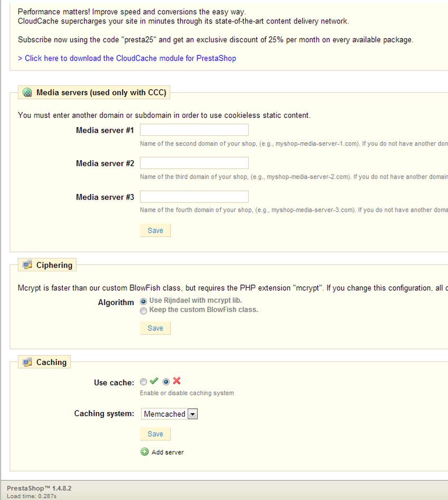Click the Ciphering section icon
Image resolution: width=448 pixels, height=500 pixels.
27,264
